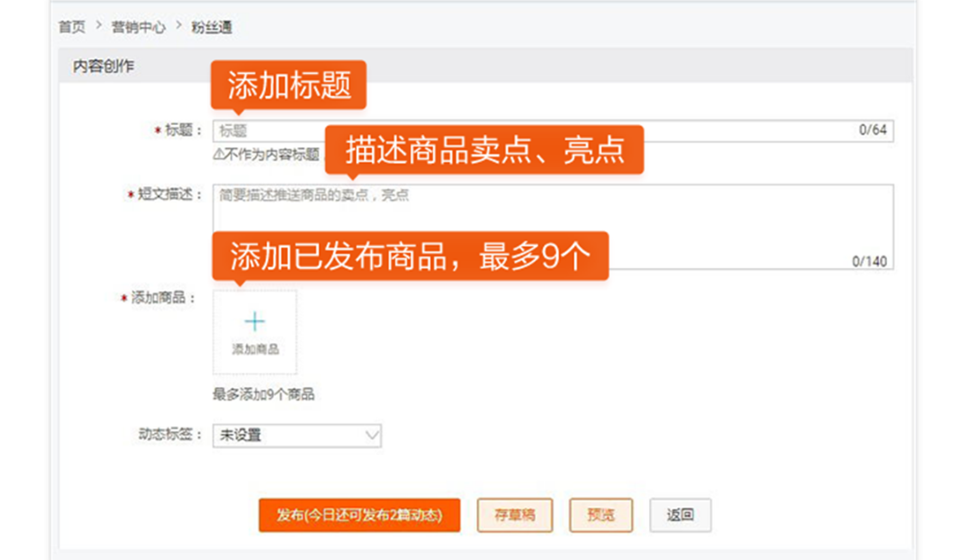Viewport: 956px width, 560px height.
Task: Click 返回 to go back
Action: (x=680, y=516)
